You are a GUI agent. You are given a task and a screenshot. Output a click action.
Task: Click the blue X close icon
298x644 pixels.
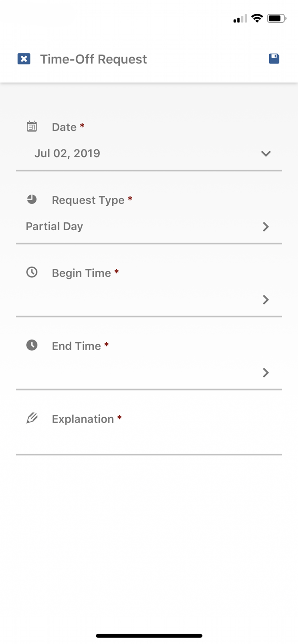click(x=24, y=59)
